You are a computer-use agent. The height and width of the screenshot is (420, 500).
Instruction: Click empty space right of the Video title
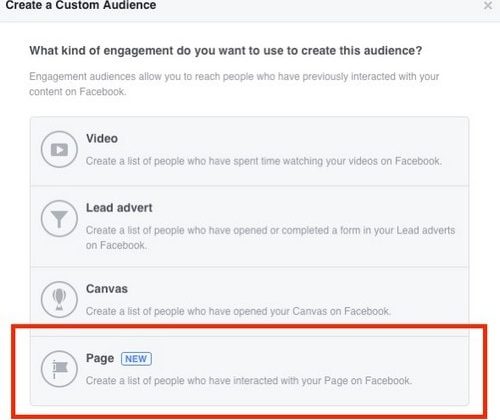[283, 138]
